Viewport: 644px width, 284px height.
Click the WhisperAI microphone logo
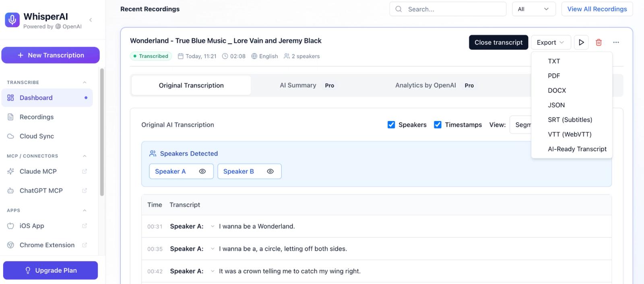(x=12, y=20)
